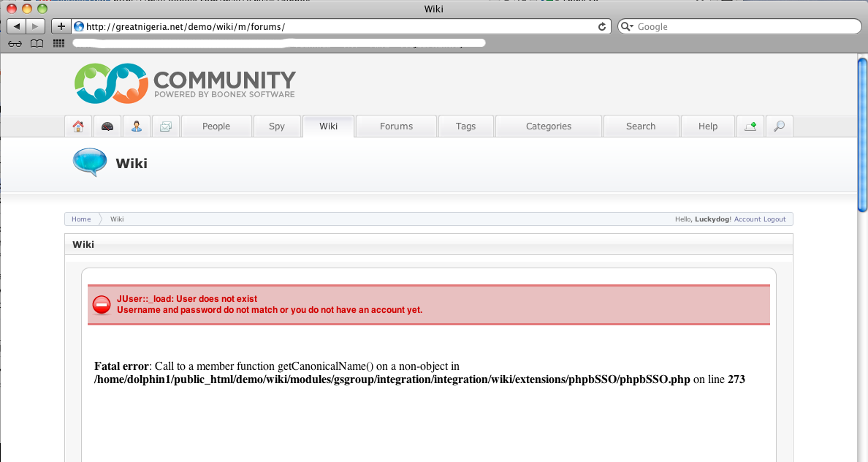Click the magnifier search icon tab
The height and width of the screenshot is (462, 868).
coord(779,126)
